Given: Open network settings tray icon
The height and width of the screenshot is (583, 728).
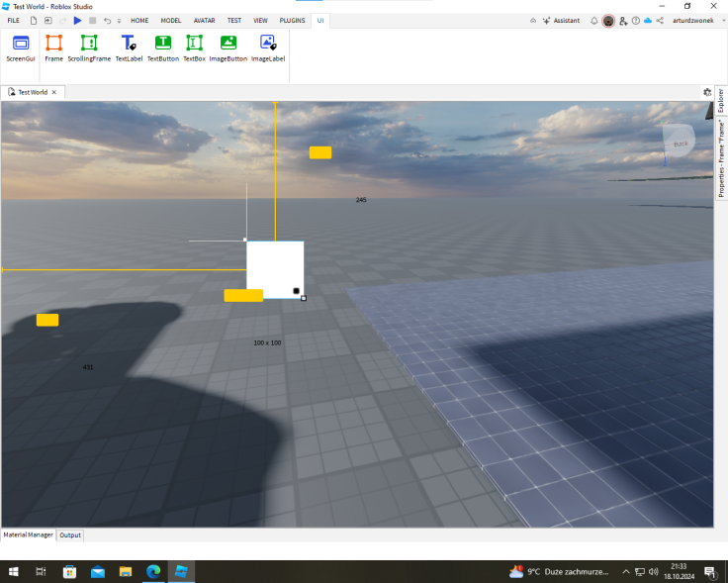Looking at the screenshot, I should [x=639, y=572].
